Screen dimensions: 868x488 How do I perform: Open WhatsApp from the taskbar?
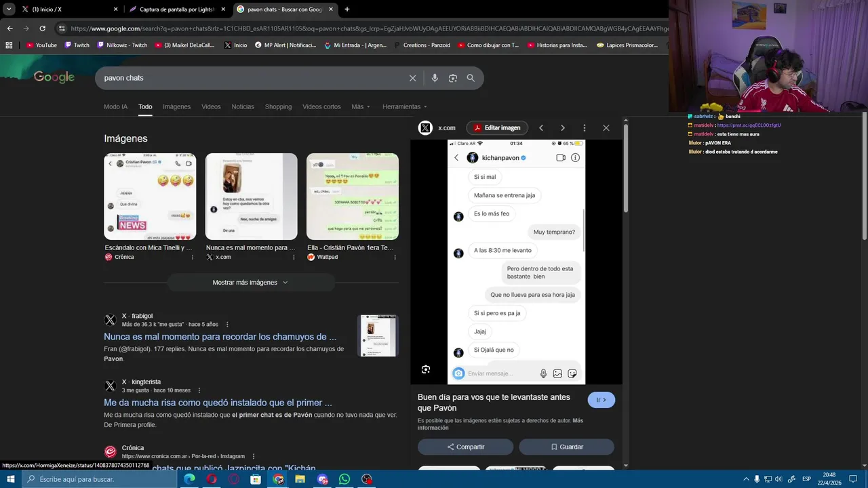[344, 479]
